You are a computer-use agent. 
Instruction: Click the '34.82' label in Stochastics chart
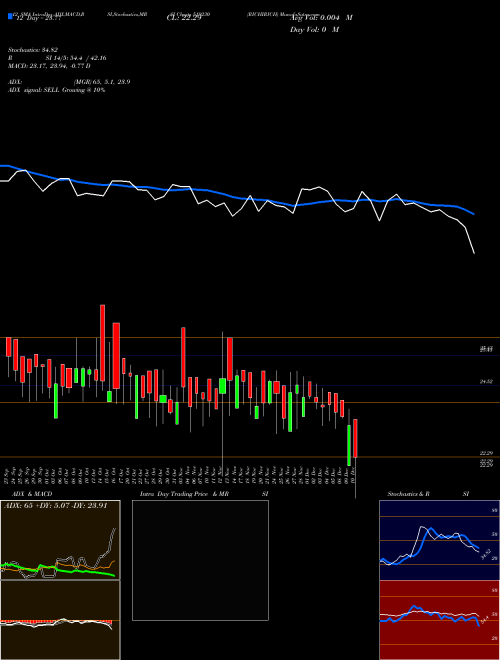[485, 554]
